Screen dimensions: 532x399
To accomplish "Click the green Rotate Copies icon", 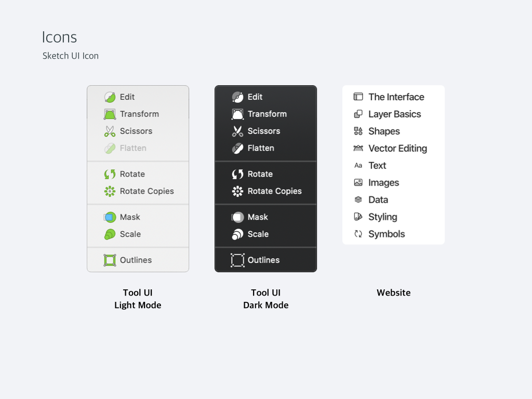I will point(110,191).
